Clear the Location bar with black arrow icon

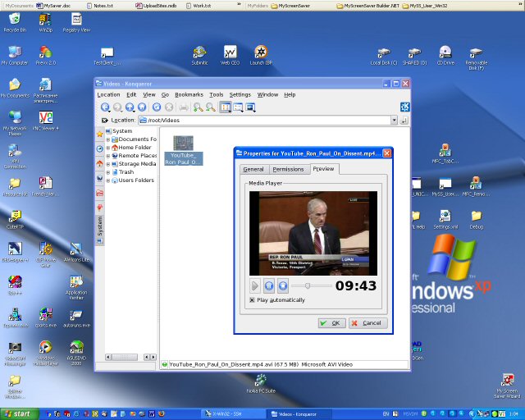pyautogui.click(x=104, y=120)
